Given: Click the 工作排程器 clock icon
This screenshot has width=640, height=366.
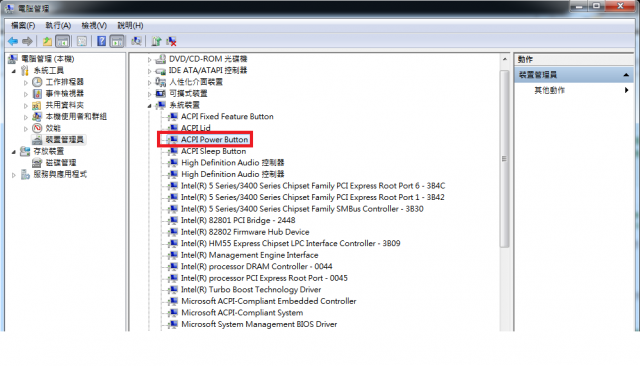Looking at the screenshot, I should point(37,82).
